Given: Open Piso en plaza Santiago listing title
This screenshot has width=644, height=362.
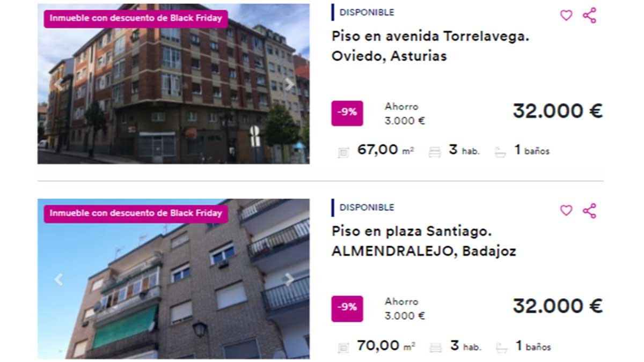Looking at the screenshot, I should click(x=424, y=241).
